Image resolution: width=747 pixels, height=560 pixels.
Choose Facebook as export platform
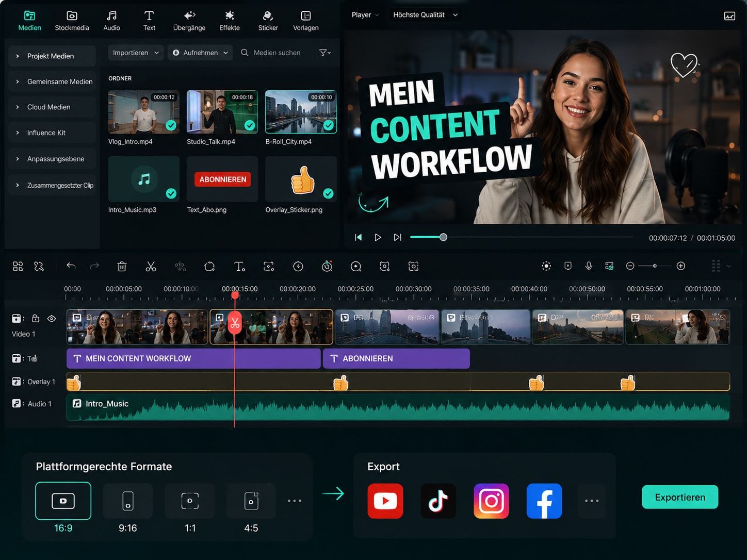tap(544, 501)
